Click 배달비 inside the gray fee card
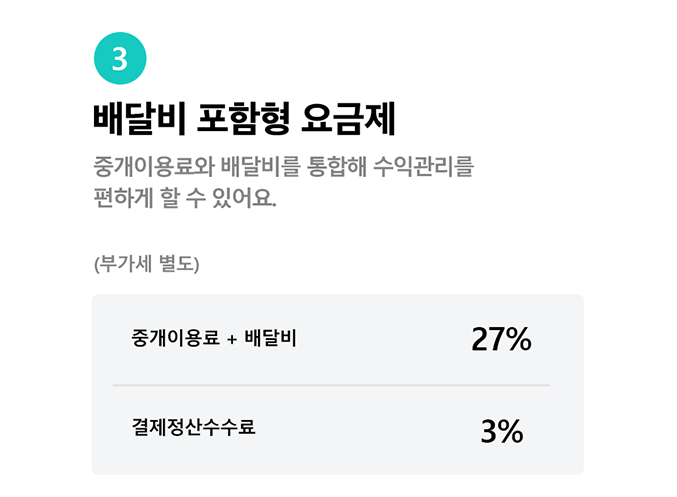 pos(270,339)
